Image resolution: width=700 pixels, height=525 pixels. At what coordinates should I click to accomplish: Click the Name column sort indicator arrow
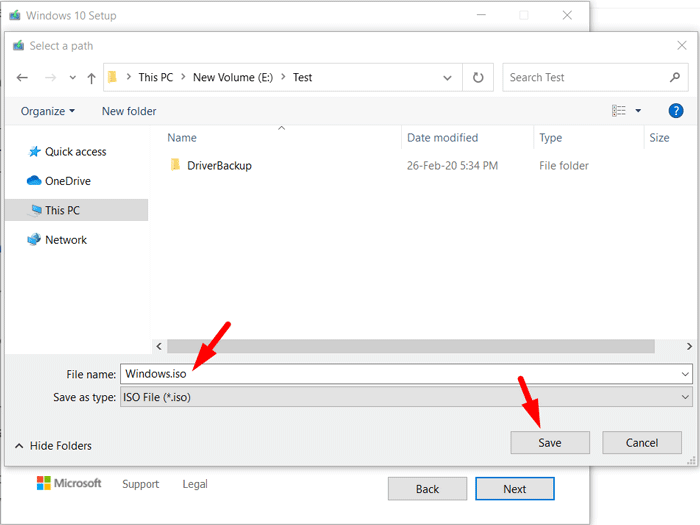tap(281, 128)
